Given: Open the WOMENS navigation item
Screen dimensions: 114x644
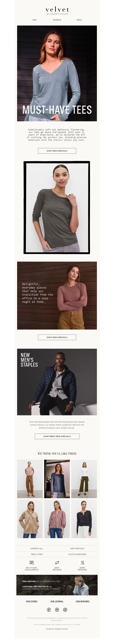Looking at the screenshot, I should pyautogui.click(x=57, y=20).
